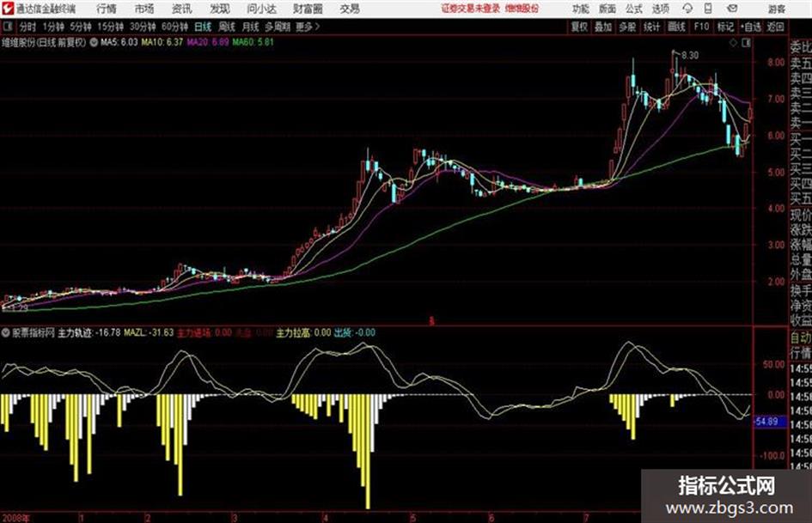Click the 标记 mark toolbar button
Screen dimensions: 812x523
pos(725,27)
